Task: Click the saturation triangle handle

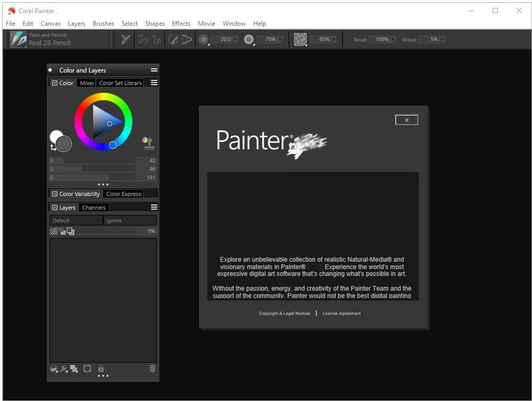Action: point(109,124)
